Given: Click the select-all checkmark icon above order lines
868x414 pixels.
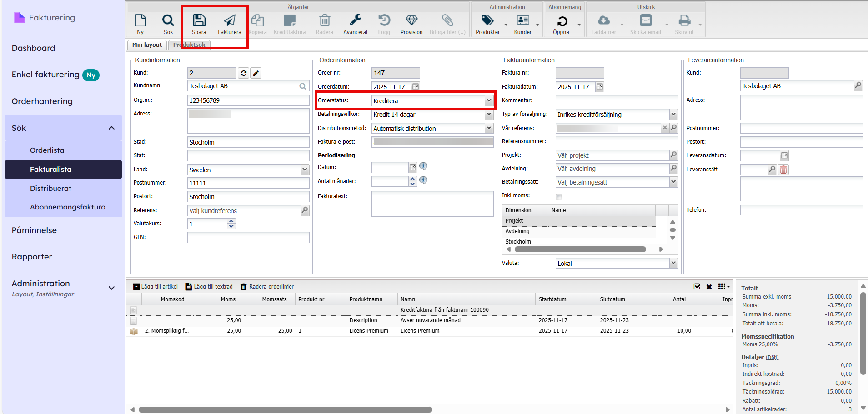Looking at the screenshot, I should (697, 287).
